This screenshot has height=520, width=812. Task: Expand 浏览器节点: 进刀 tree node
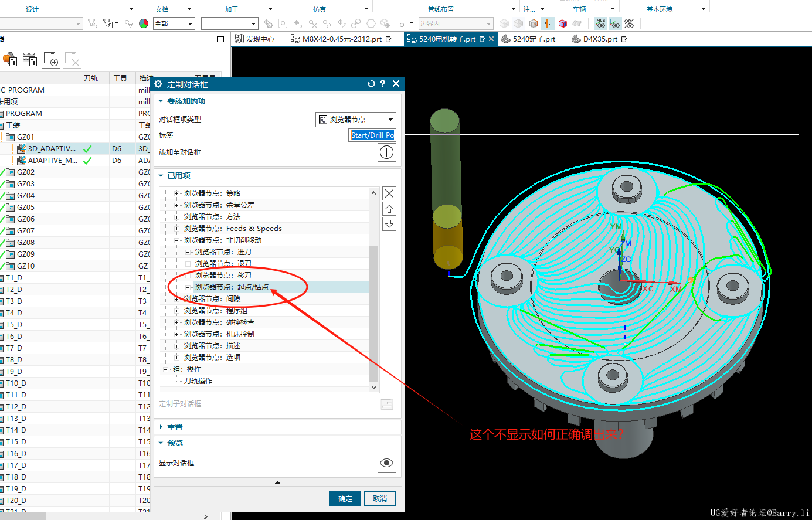(x=188, y=252)
